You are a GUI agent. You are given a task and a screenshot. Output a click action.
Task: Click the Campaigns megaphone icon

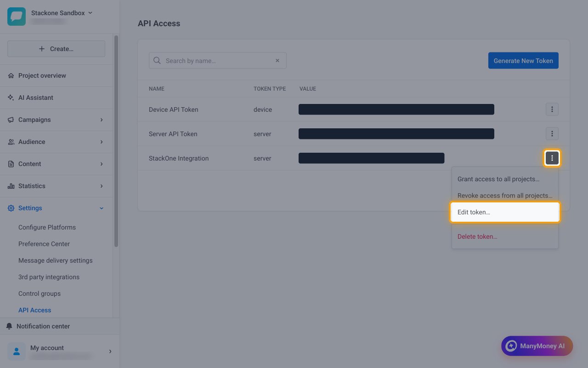[11, 120]
